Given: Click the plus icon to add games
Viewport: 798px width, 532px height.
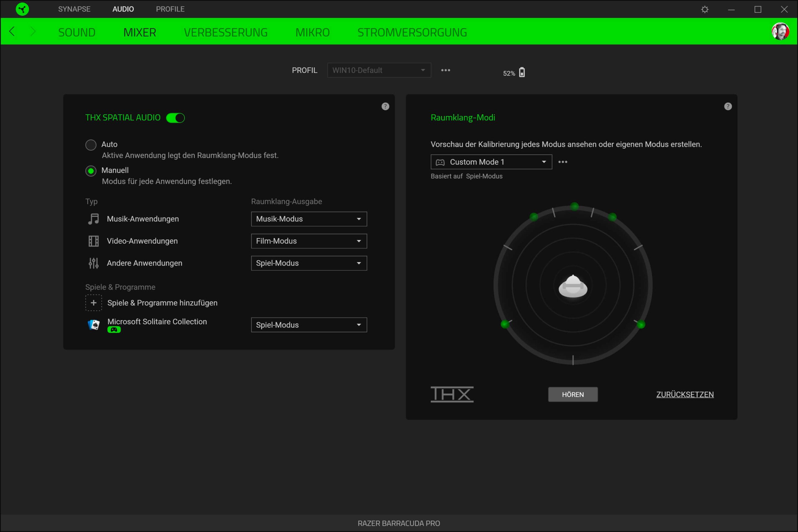Looking at the screenshot, I should coord(94,303).
